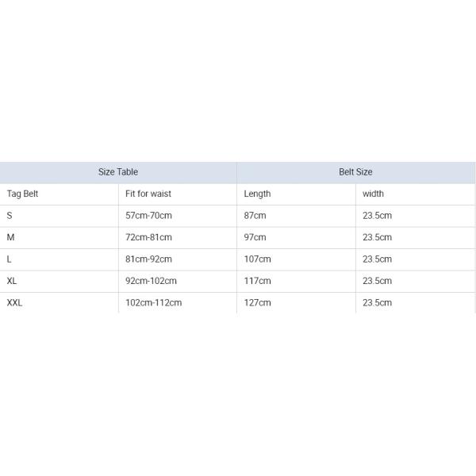Select the 97cm length cell
Viewport: 476px width, 476px height.
[x=255, y=237]
